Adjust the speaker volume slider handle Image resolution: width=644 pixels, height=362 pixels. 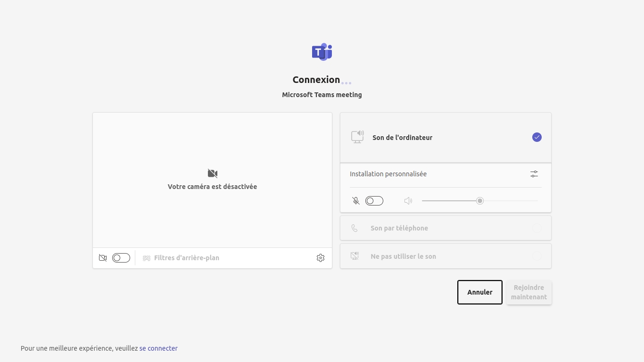pos(480,201)
